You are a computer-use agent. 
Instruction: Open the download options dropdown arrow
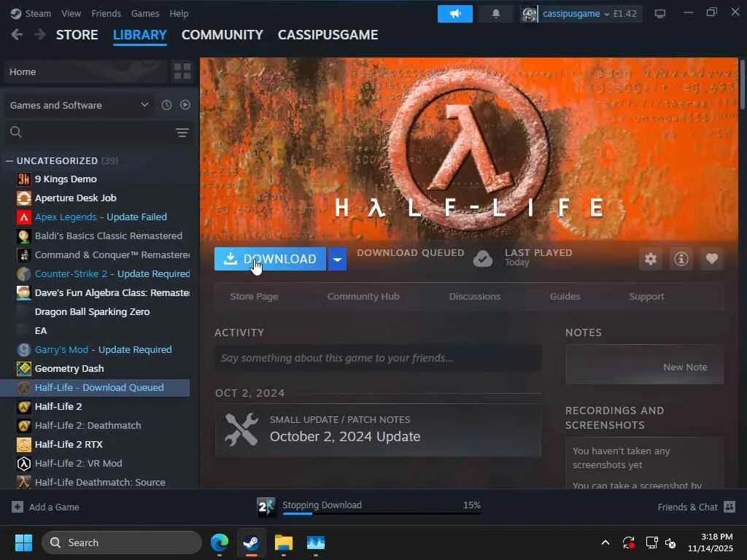click(x=337, y=259)
